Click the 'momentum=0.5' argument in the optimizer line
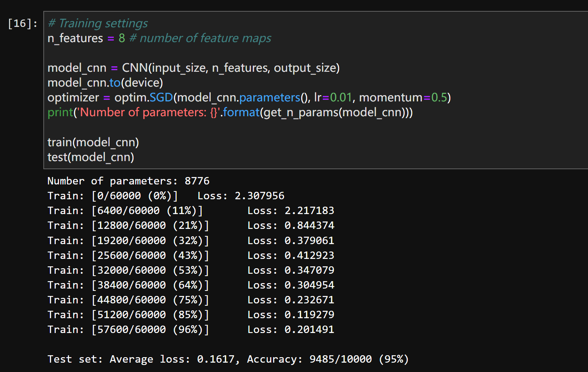Screen dimensions: 588x372 [403, 97]
